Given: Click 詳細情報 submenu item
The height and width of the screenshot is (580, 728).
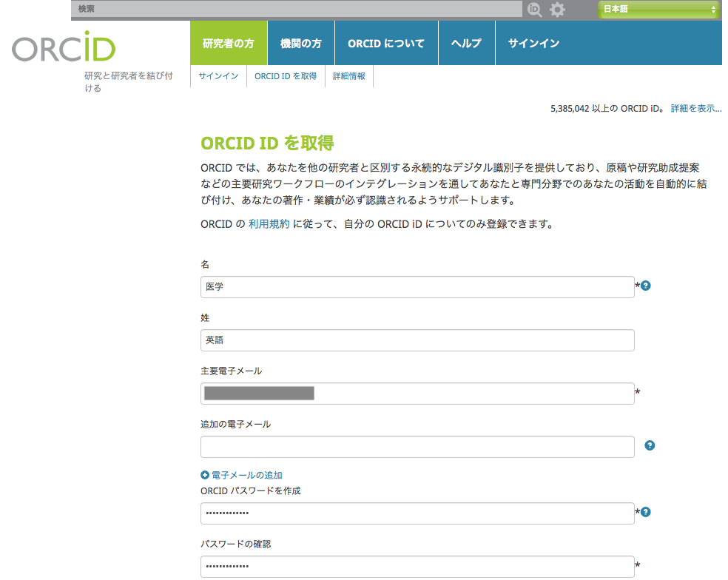Looking at the screenshot, I should coord(349,76).
